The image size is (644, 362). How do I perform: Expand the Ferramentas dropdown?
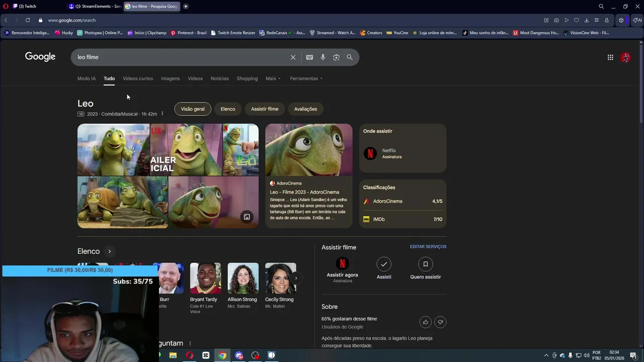pos(306,78)
